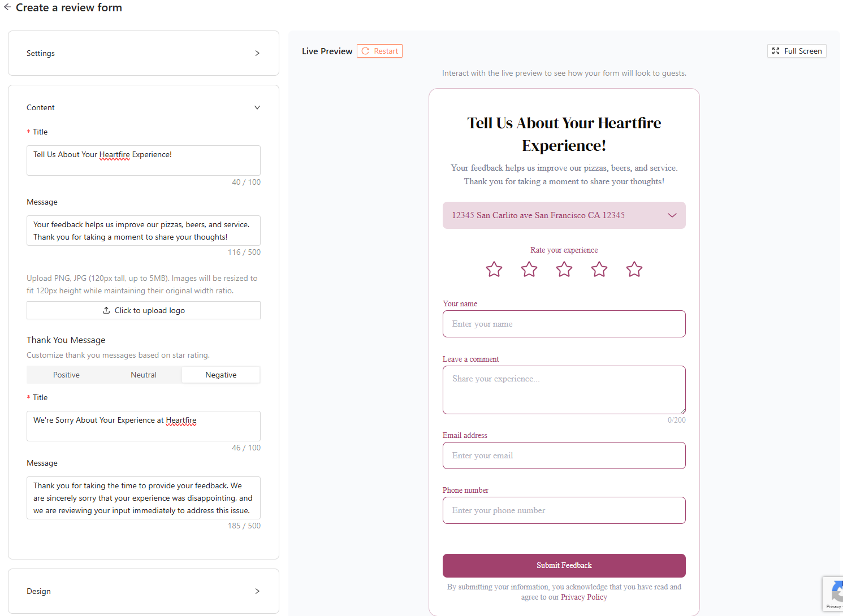Open the Privacy Policy link
The height and width of the screenshot is (616, 843).
[x=583, y=597]
